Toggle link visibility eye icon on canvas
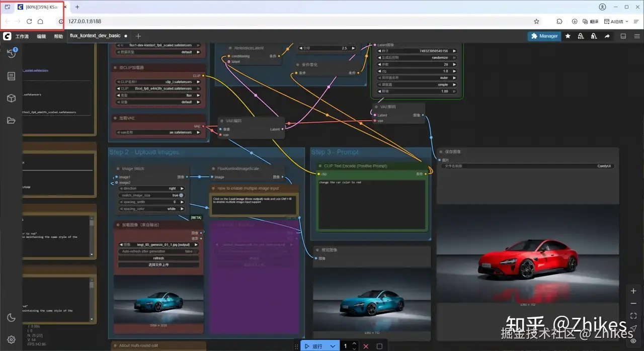This screenshot has width=644, height=351. point(633,340)
